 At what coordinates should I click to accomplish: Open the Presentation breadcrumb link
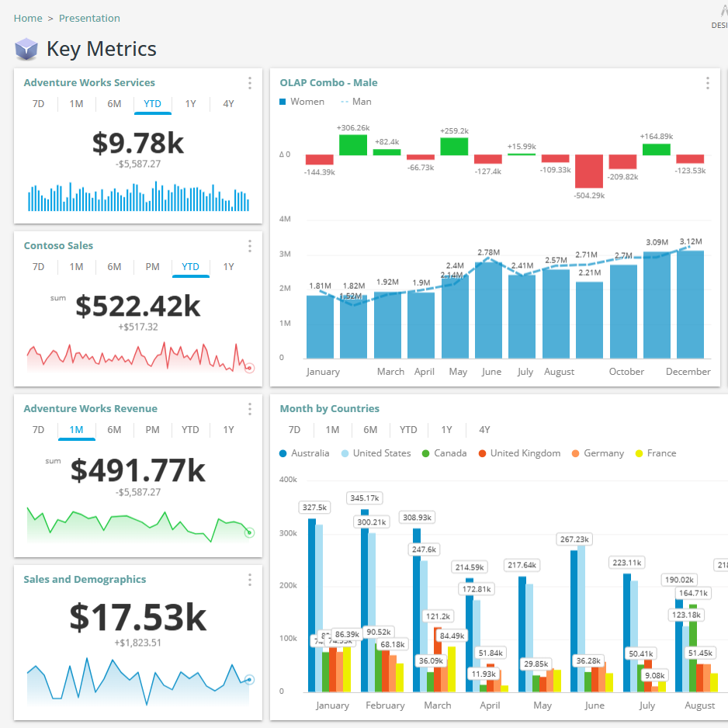[89, 18]
